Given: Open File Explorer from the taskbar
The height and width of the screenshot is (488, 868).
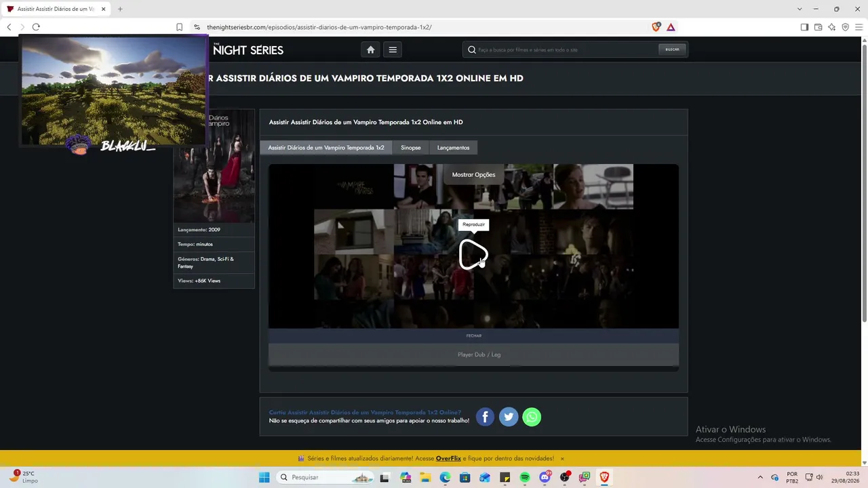Looking at the screenshot, I should tap(425, 477).
